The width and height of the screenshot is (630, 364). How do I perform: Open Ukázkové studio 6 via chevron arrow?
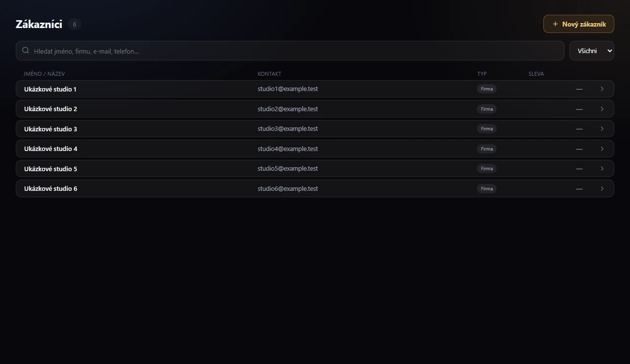pyautogui.click(x=602, y=188)
